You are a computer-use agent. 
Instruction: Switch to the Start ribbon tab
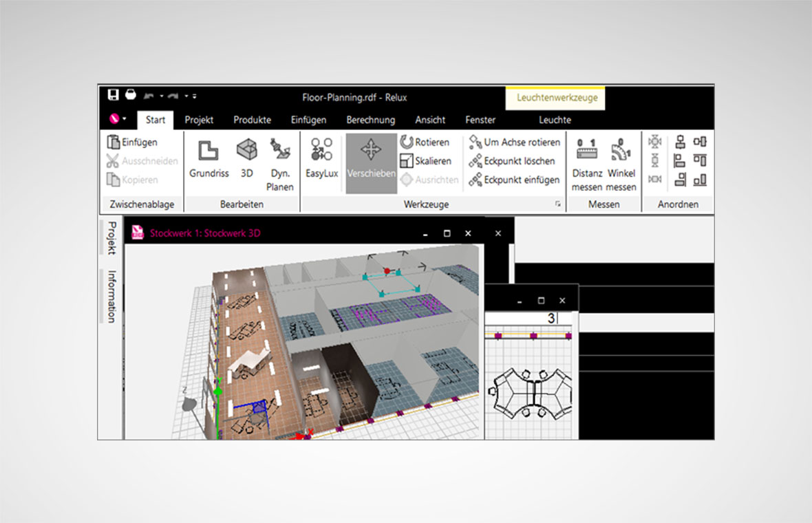(156, 120)
